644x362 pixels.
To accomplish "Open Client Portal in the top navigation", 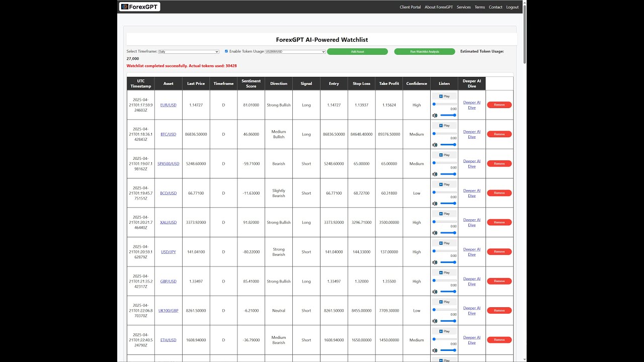I will point(410,7).
